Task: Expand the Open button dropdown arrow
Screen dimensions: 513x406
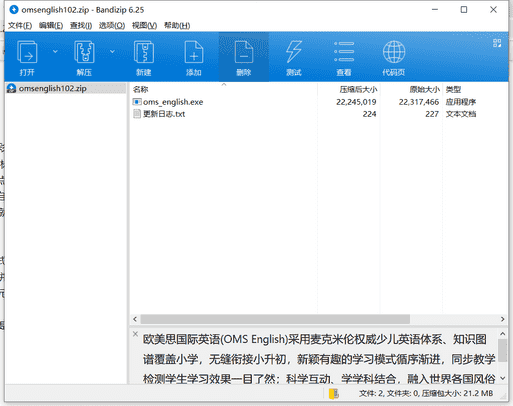Action: [x=55, y=51]
